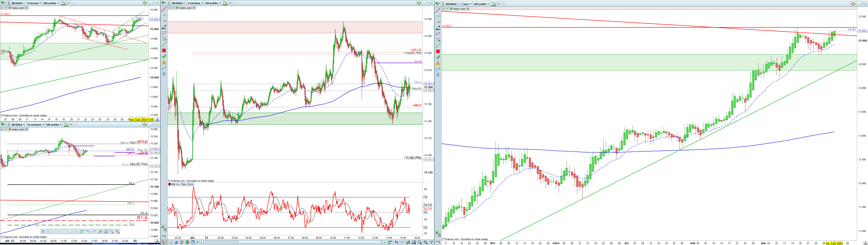
Task: Expand the NASDAQ instrument dropdown in daily chart
Action: pyautogui.click(x=452, y=4)
